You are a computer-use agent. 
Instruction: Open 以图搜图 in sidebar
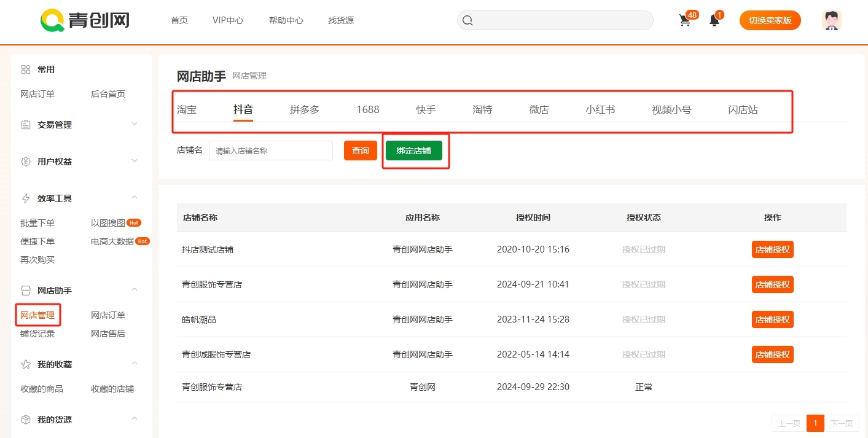pos(108,223)
